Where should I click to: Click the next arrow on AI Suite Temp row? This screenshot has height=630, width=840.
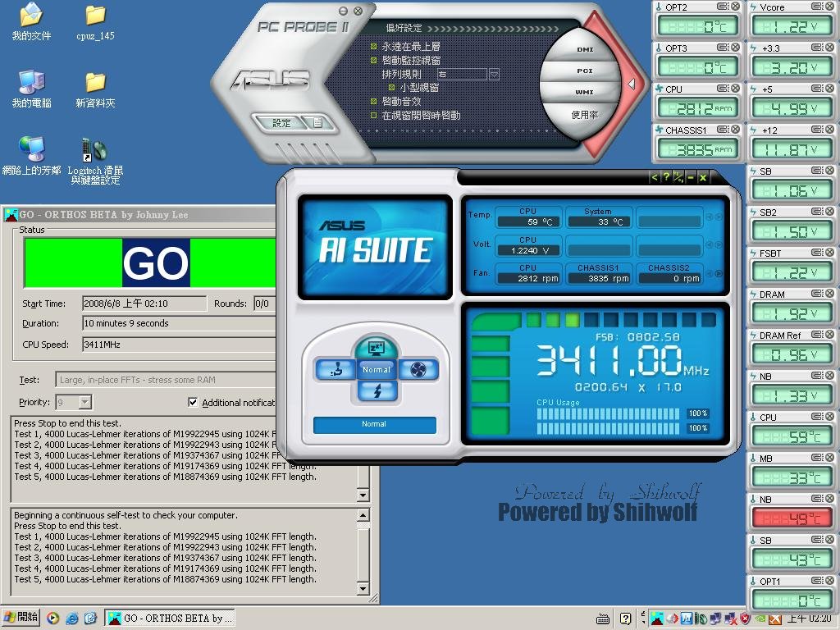pyautogui.click(x=719, y=217)
